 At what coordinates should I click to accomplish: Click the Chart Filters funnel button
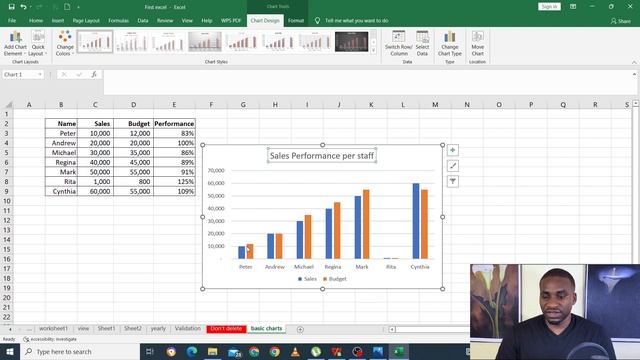pos(453,181)
